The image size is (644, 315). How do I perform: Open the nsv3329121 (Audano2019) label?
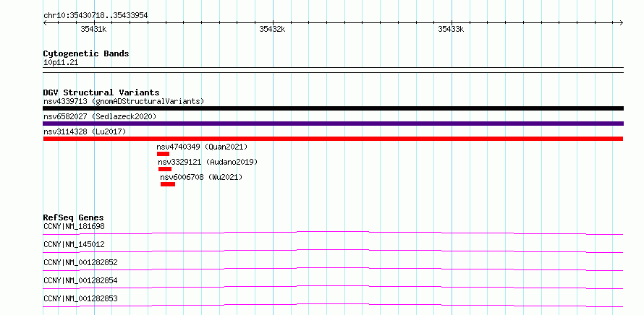[x=208, y=162]
